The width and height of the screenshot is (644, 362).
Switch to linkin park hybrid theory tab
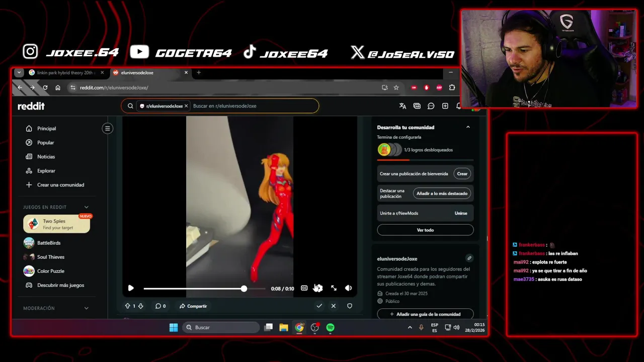pos(66,72)
